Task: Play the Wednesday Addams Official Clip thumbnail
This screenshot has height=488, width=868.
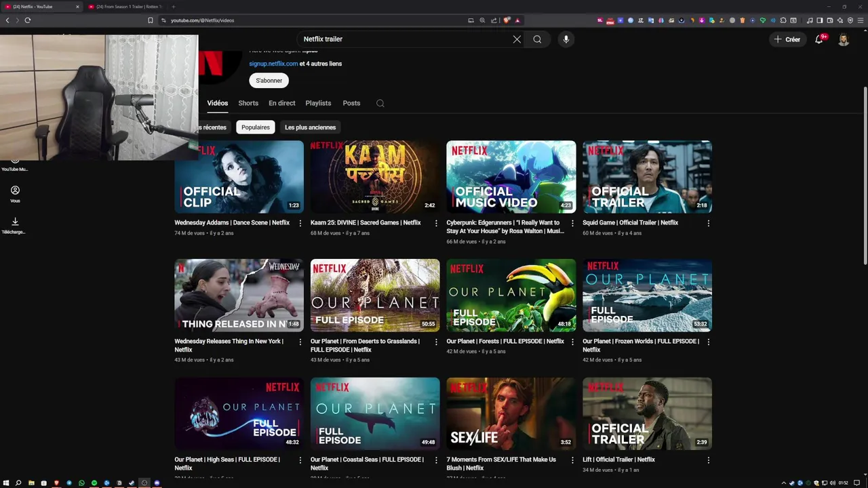Action: point(239,177)
